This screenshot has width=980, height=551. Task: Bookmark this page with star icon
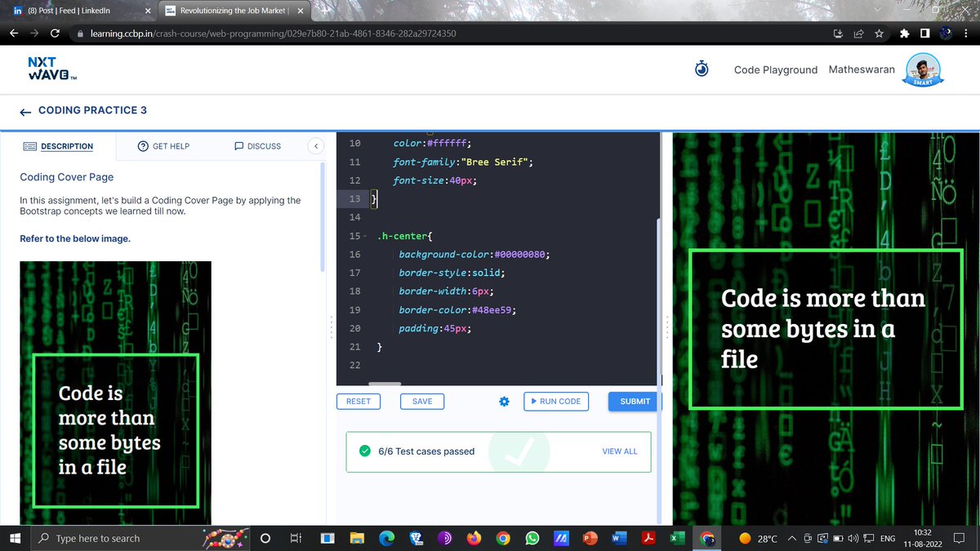coord(879,33)
